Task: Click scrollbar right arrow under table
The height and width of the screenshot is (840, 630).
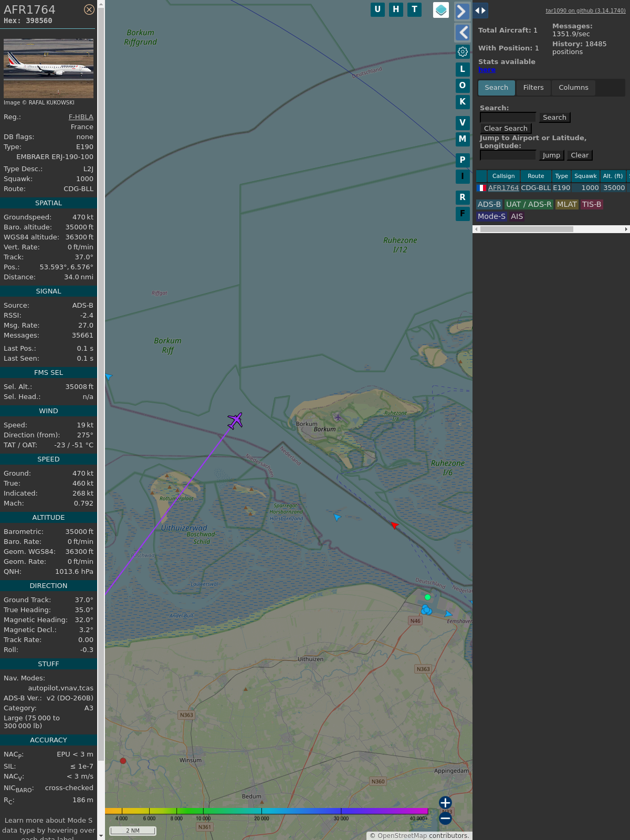Action: pos(626,229)
